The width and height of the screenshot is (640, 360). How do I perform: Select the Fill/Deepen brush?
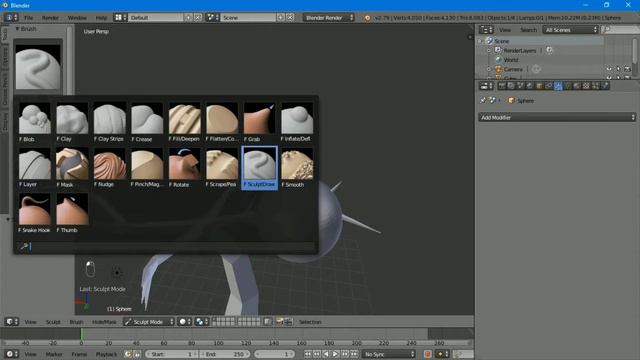click(x=184, y=122)
